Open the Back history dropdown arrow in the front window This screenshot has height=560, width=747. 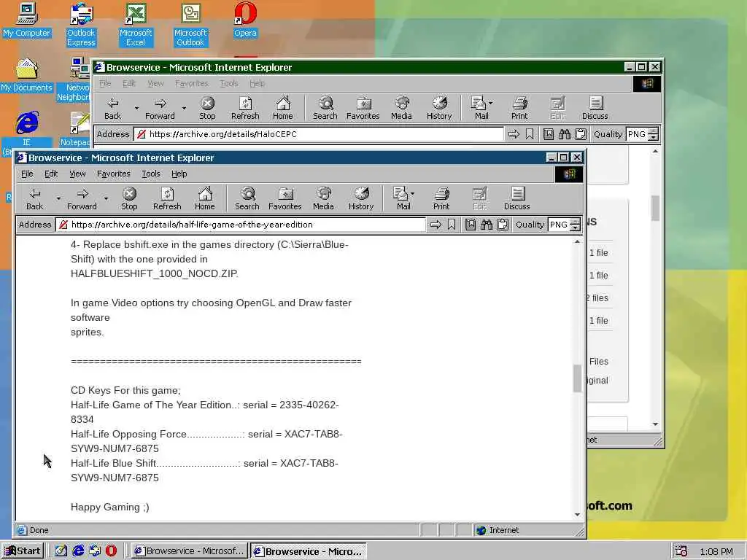tap(58, 198)
